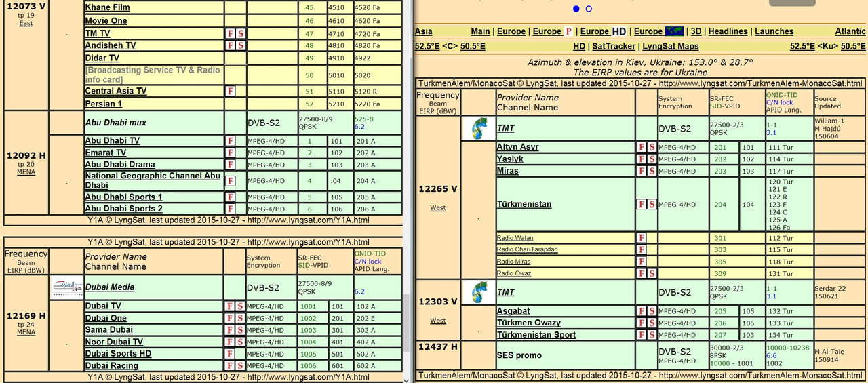
Task: Open the Asia navigation link
Action: pos(424,31)
